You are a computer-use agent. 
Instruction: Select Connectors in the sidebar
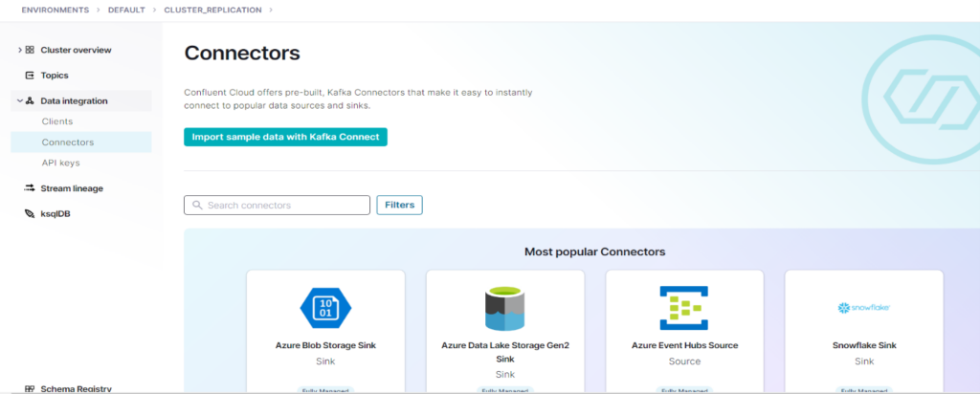[x=68, y=142]
